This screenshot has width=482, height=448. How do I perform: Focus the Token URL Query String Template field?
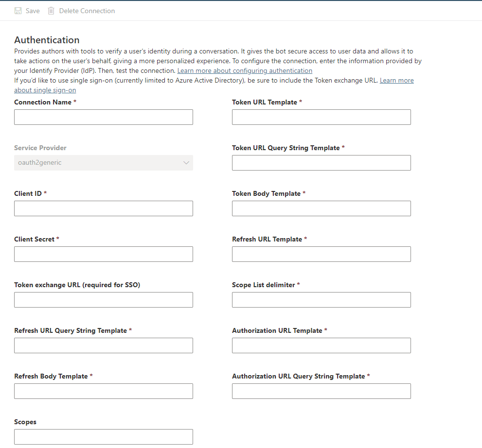[x=321, y=163]
